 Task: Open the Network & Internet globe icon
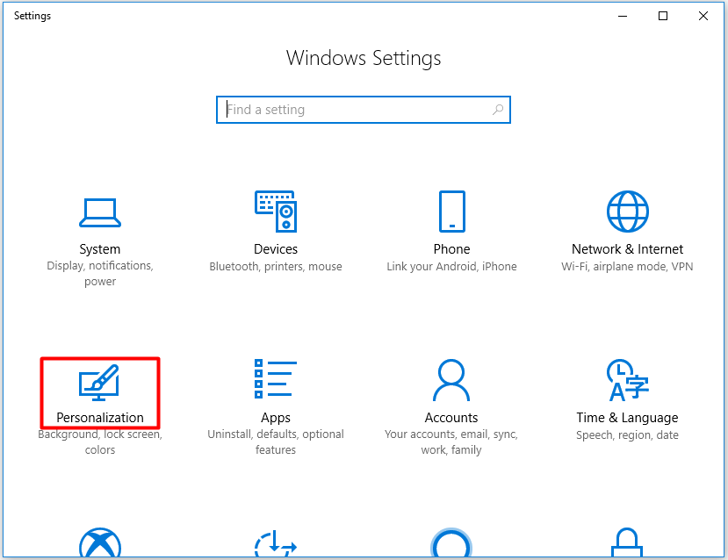[627, 212]
